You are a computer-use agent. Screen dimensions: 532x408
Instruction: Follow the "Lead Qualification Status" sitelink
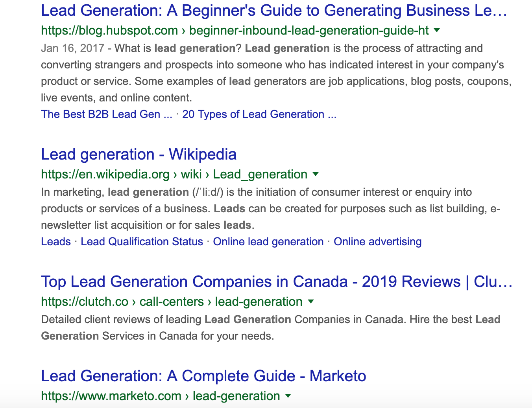(x=142, y=242)
